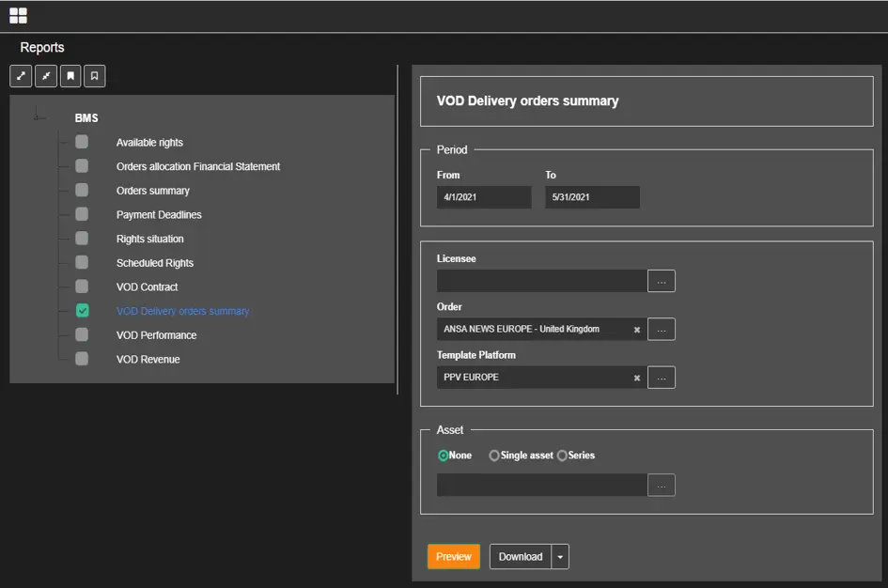This screenshot has width=888, height=588.
Task: Collapse the BMS tree node
Action: (38, 117)
